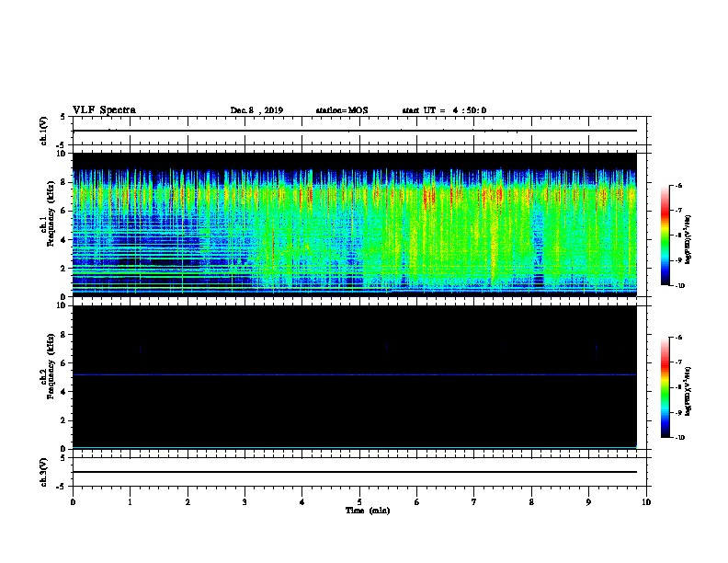The width and height of the screenshot is (728, 563).
Task: Click time axis tick label '5'
Action: (359, 502)
